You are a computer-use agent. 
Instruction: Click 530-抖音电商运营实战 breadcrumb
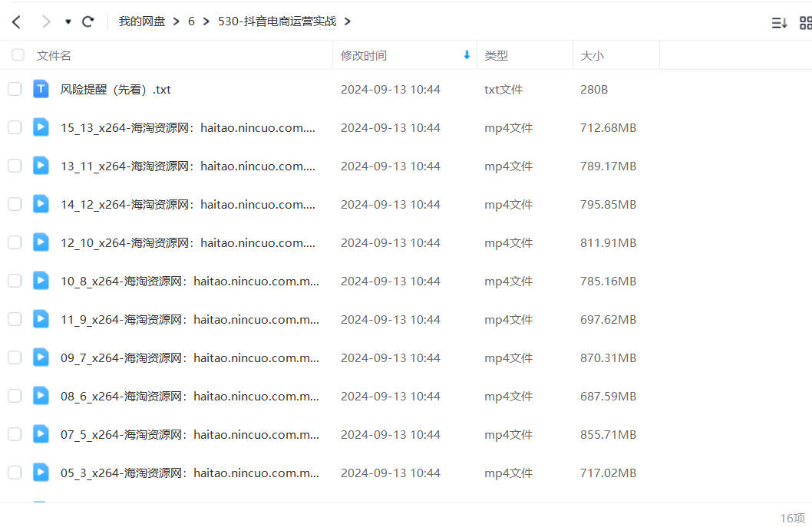click(277, 21)
